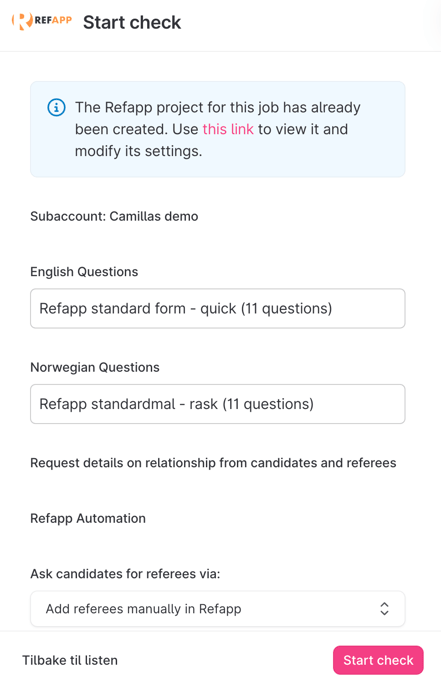Click the REFAPP wordmark text in the header
441x687 pixels.
coord(53,20)
